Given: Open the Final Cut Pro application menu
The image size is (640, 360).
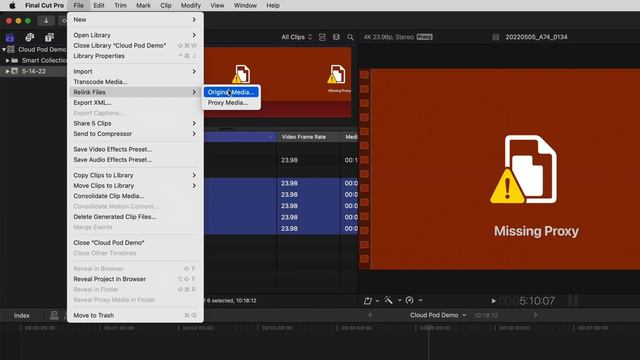Looking at the screenshot, I should [44, 5].
